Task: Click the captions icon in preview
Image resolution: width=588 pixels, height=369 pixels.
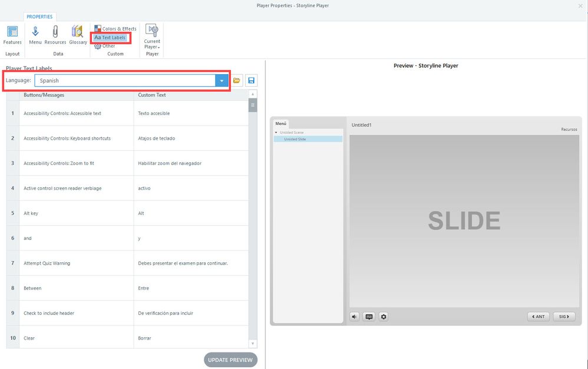Action: (369, 317)
